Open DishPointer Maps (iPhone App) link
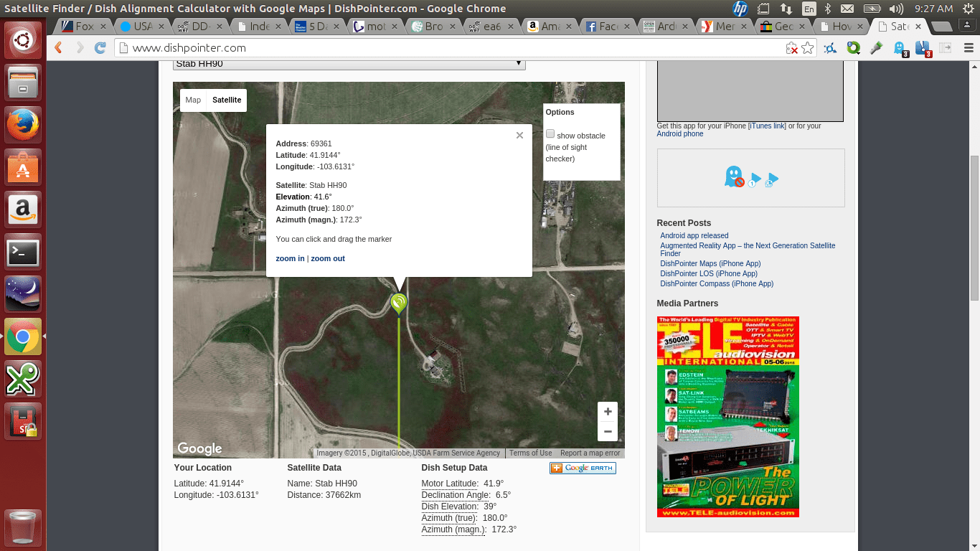980x551 pixels. pyautogui.click(x=711, y=263)
